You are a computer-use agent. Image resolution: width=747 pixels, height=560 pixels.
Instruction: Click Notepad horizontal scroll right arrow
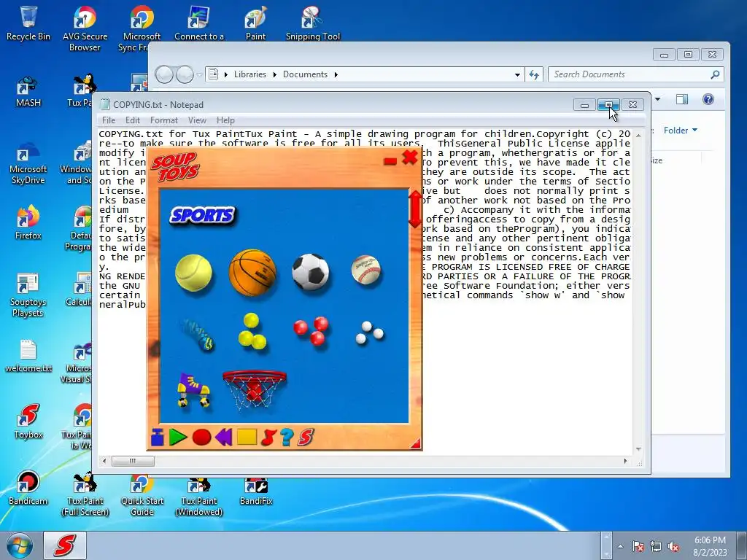[625, 461]
